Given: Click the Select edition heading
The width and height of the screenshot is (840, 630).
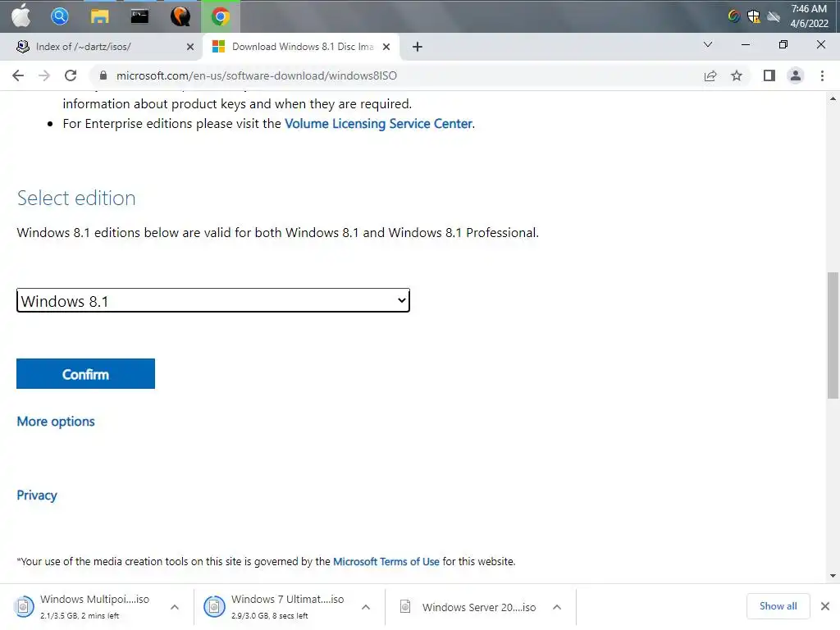Looking at the screenshot, I should (76, 199).
